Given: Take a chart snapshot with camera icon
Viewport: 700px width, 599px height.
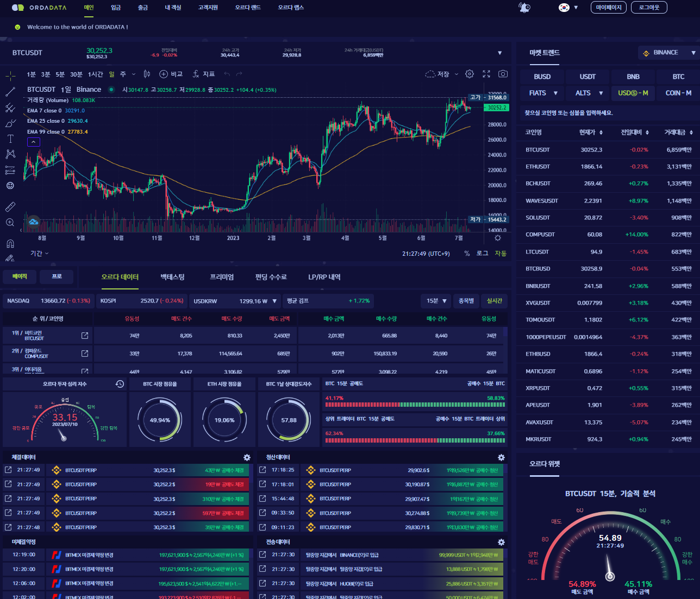Looking at the screenshot, I should (503, 74).
